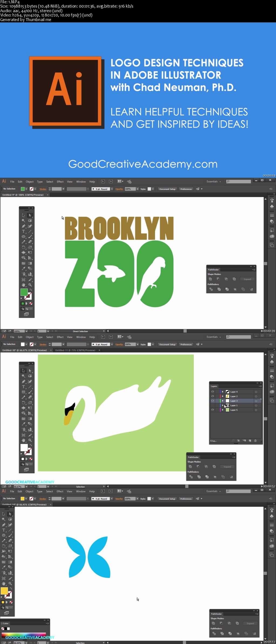
Task: Click Expand button in swan frame Pathfinder
Action: pyautogui.click(x=227, y=467)
